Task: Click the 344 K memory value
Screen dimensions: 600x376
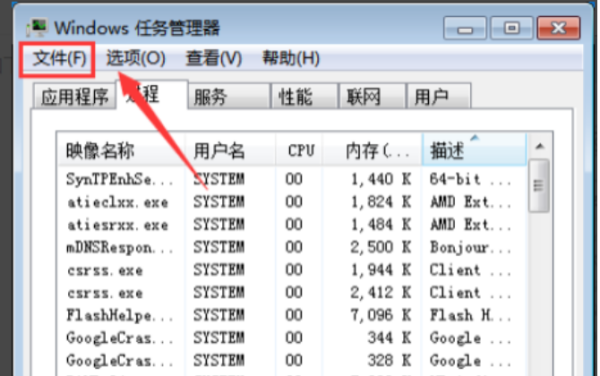Action: (389, 338)
